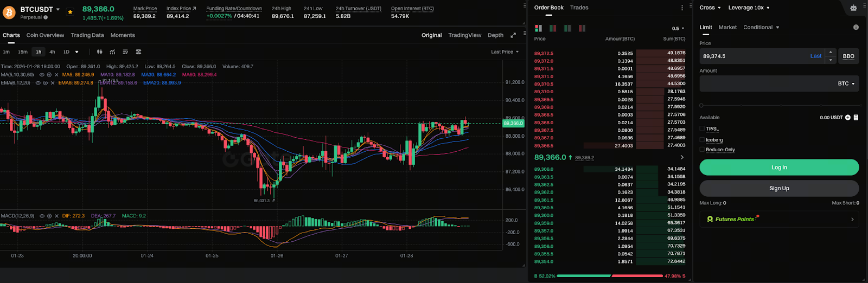Switch to the Trading Data tab

pyautogui.click(x=87, y=35)
